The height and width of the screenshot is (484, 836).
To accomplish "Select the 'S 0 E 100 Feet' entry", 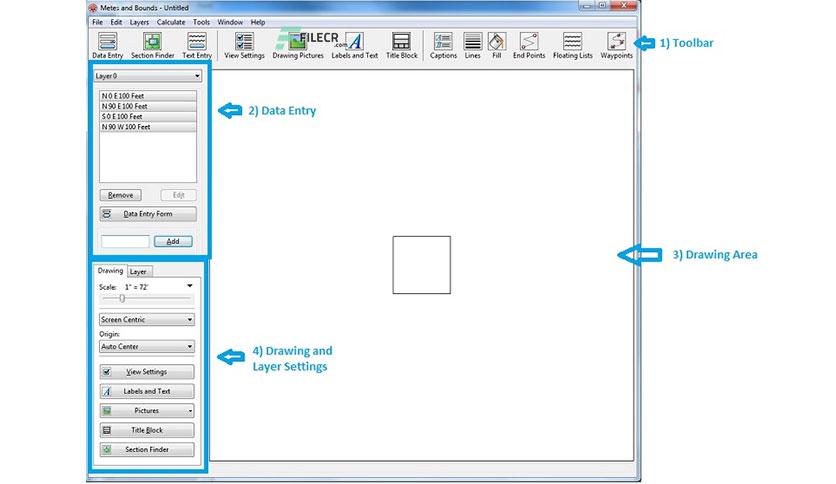I will click(148, 116).
